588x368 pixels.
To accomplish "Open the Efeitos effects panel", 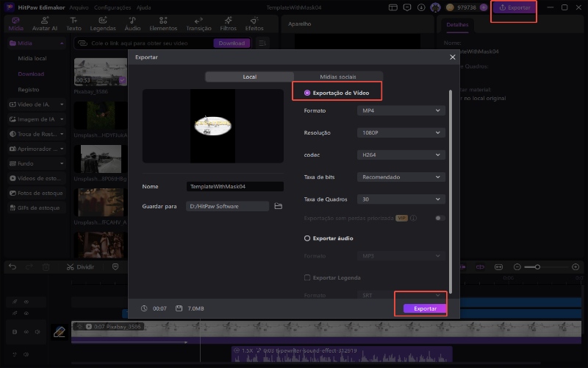I will click(254, 24).
